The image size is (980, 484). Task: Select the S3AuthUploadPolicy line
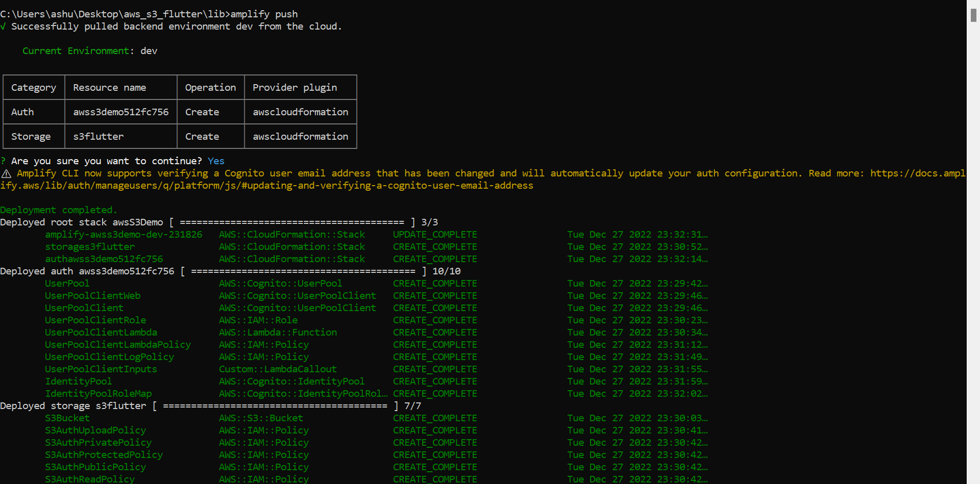tap(95, 430)
